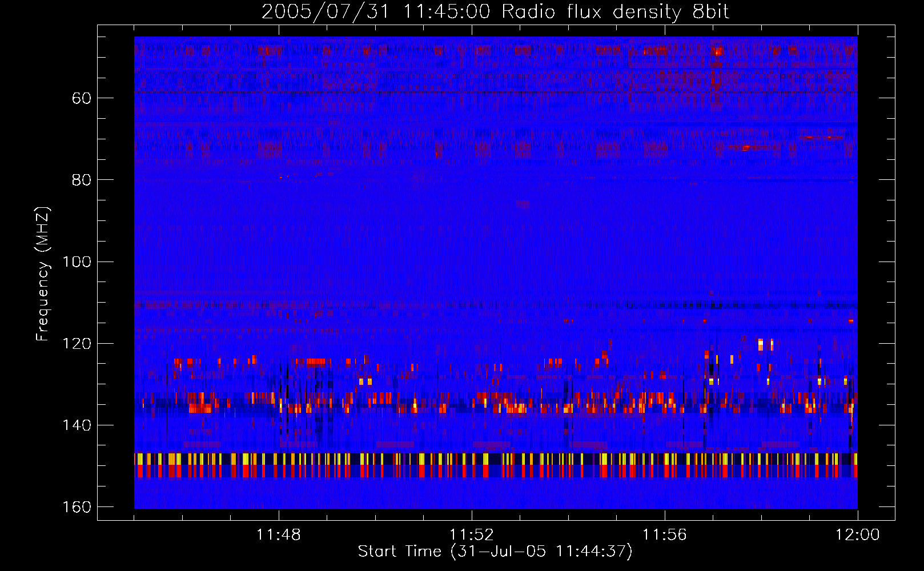Click the 12:00 time tick label
Image resolution: width=924 pixels, height=571 pixels.
click(857, 535)
